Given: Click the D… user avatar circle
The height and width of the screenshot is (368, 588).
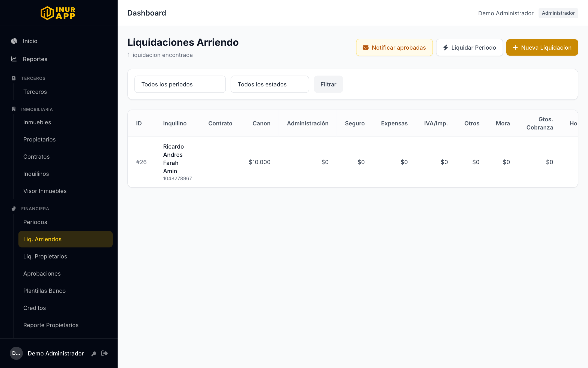Looking at the screenshot, I should [x=16, y=353].
